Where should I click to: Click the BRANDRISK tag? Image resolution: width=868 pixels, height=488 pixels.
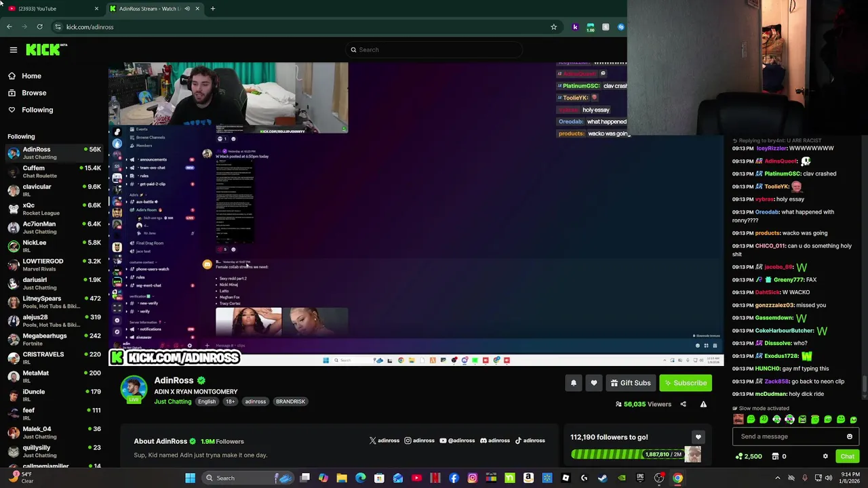[x=290, y=401]
